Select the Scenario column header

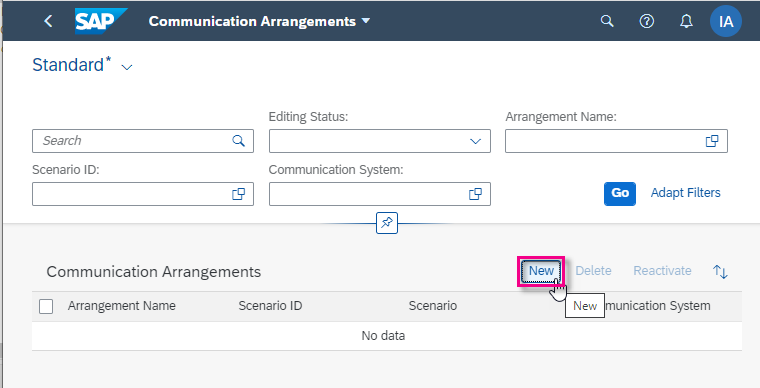(433, 306)
